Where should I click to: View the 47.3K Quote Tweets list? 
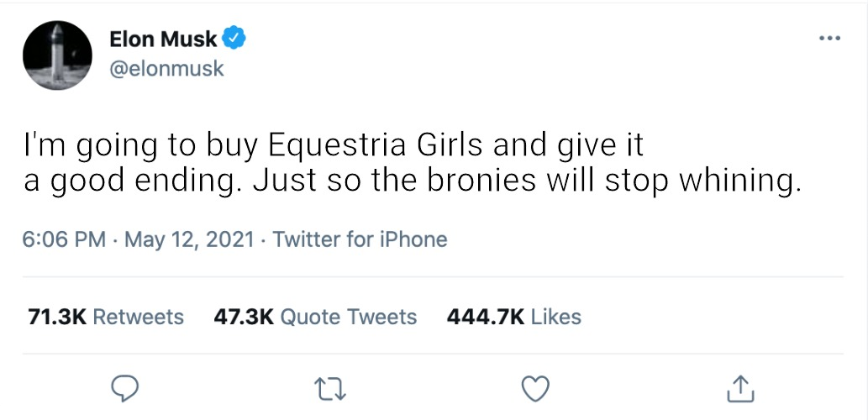click(311, 317)
